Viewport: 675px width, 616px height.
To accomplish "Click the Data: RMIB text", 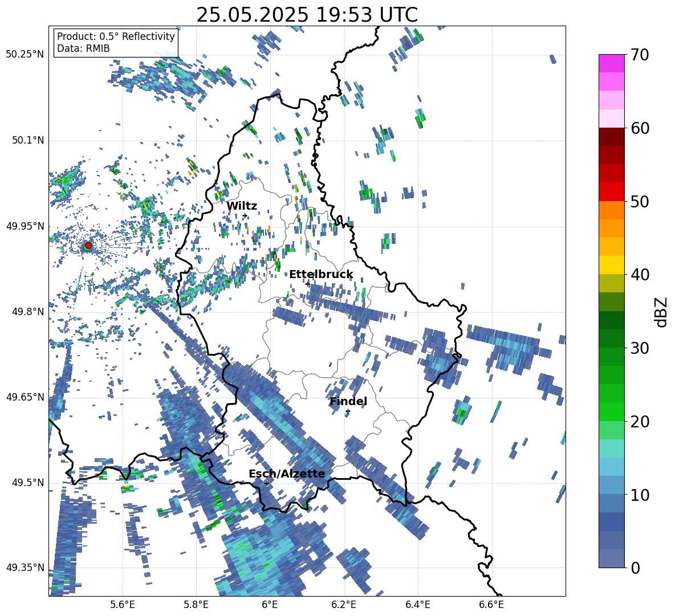I will (x=83, y=48).
